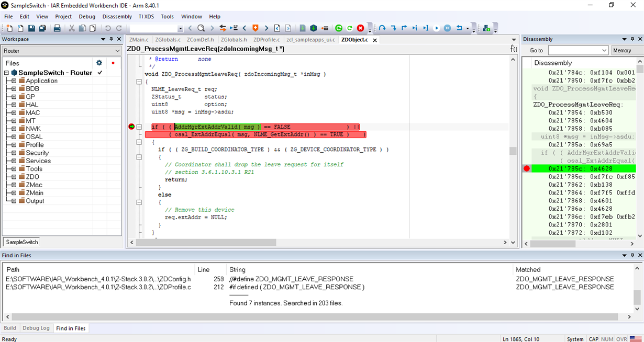Open Find with the magnifier icon
This screenshot has width=644, height=342.
click(201, 28)
